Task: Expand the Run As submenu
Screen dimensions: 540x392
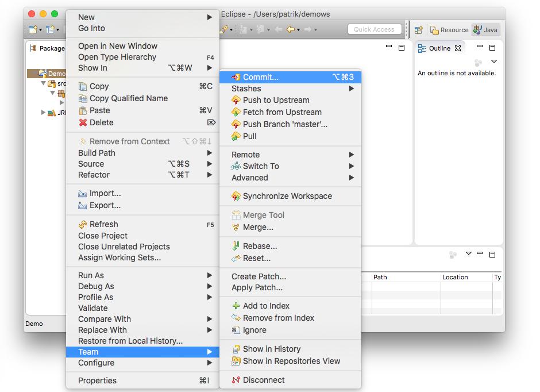Action: click(142, 275)
